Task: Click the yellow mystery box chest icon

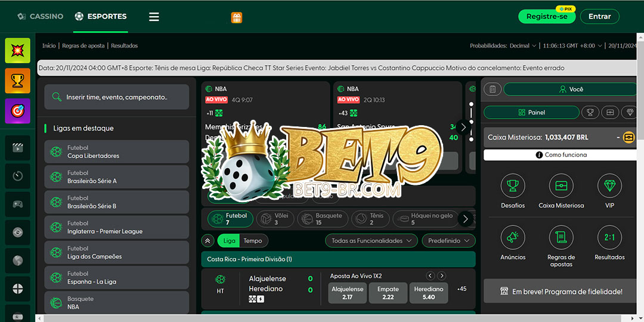Action: tap(628, 138)
